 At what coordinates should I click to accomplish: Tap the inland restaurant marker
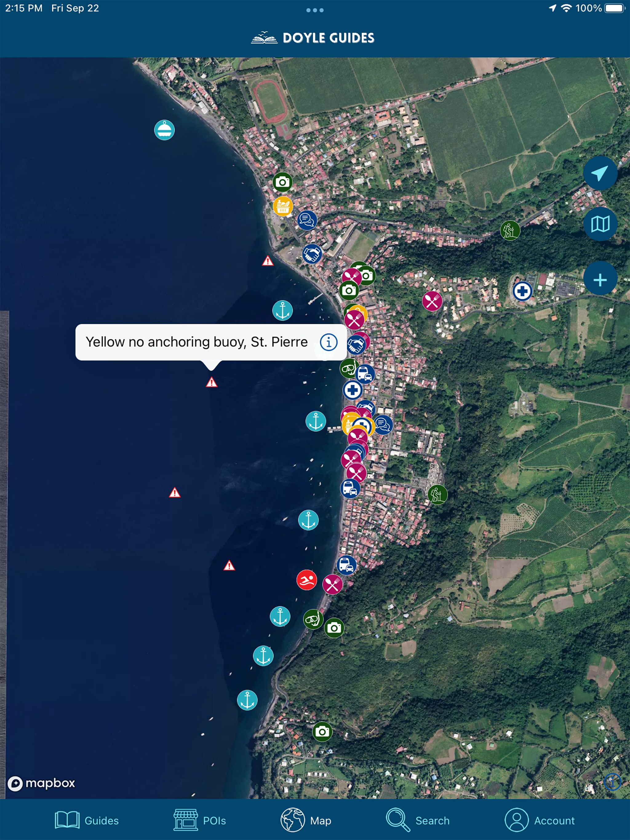point(433,301)
